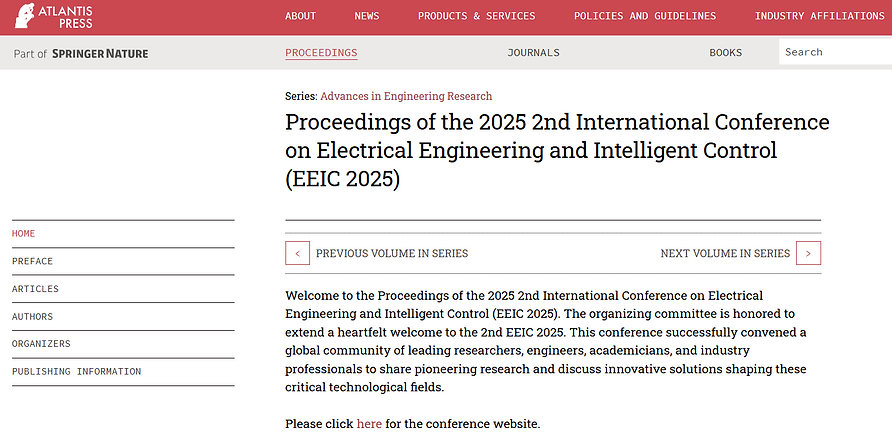Image resolution: width=892 pixels, height=439 pixels.
Task: Open the Preface sidebar page
Action: click(32, 262)
